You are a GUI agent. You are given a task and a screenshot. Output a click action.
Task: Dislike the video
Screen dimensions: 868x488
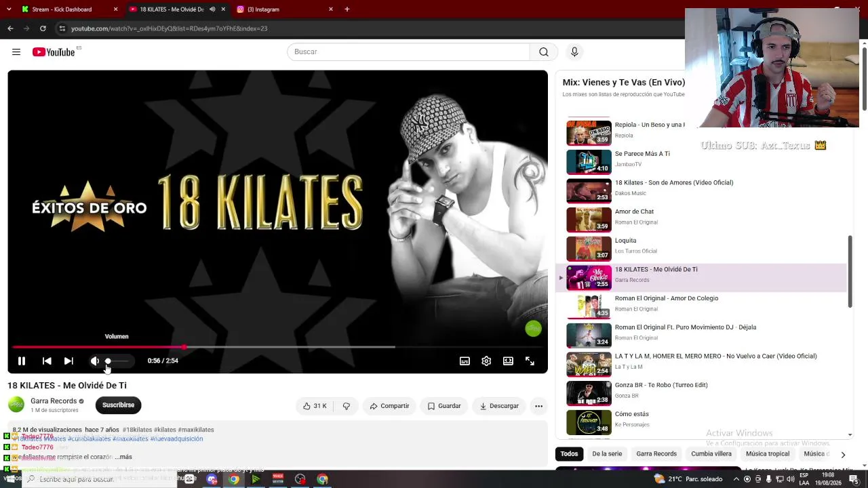click(347, 406)
